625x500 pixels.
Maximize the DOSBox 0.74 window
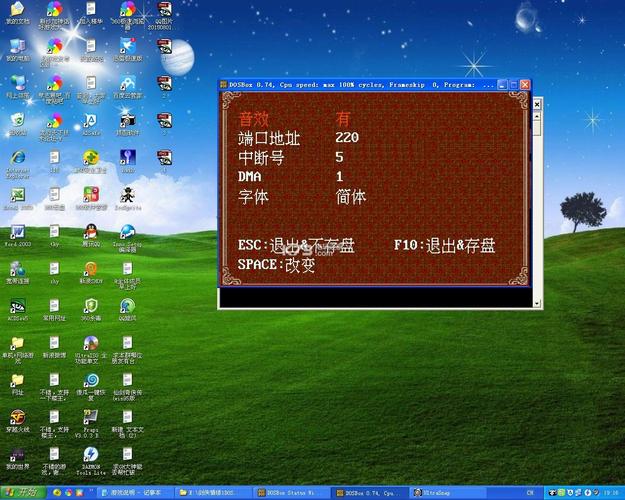[x=514, y=85]
